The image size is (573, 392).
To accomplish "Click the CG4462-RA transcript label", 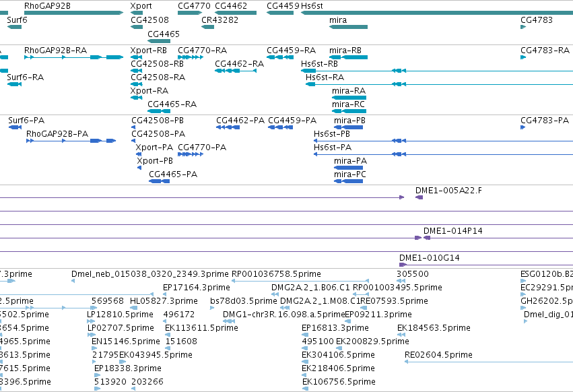I will coord(239,63).
